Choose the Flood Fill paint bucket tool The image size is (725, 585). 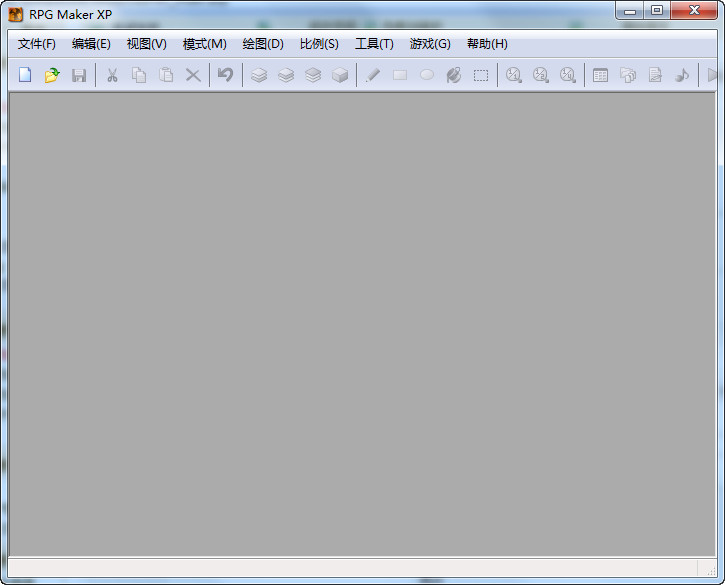[454, 75]
